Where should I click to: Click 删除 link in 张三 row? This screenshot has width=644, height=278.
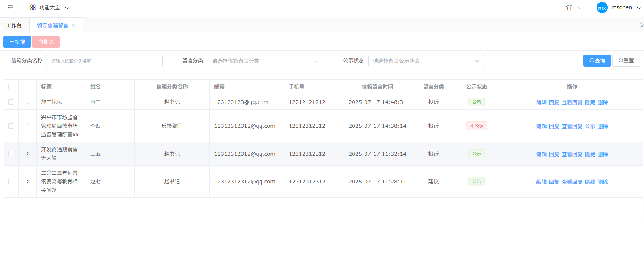(x=603, y=102)
